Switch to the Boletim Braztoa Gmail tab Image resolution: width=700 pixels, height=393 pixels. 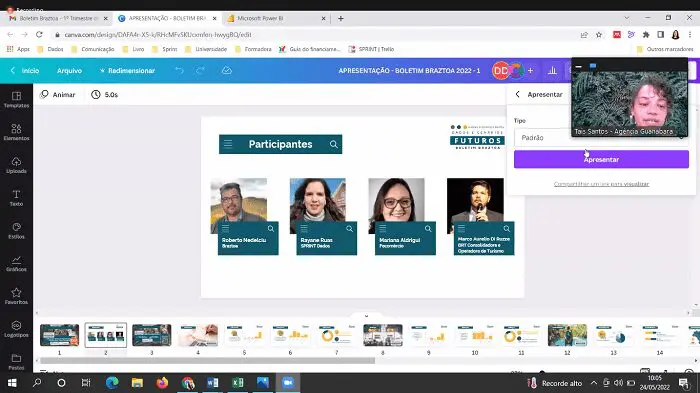pos(58,18)
